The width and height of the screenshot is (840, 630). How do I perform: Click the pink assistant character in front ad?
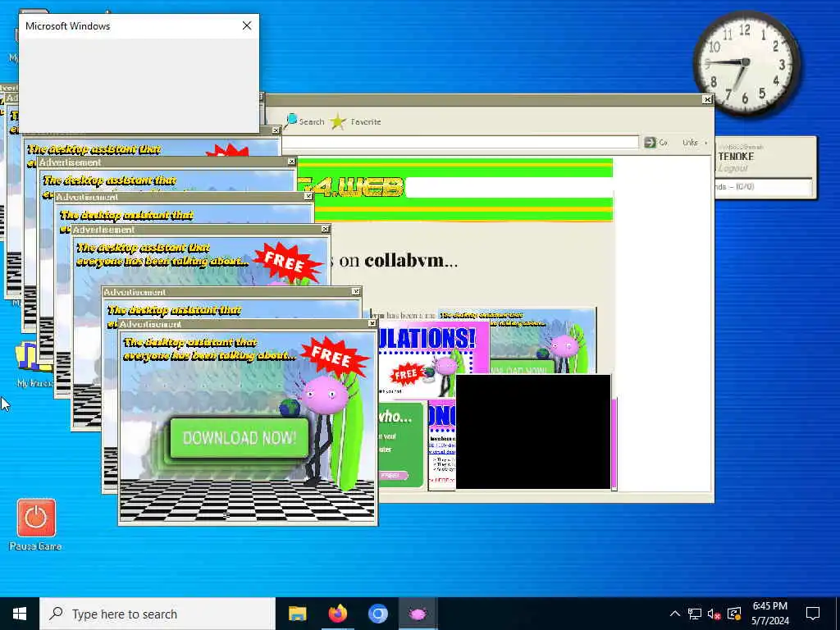click(x=324, y=395)
